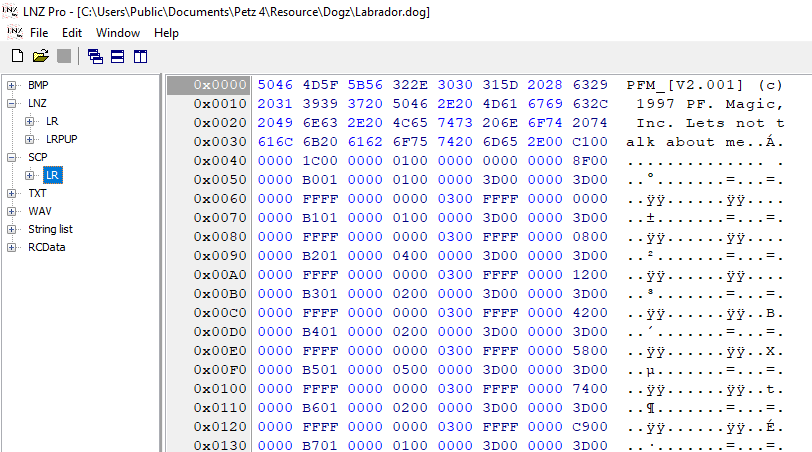Select the TXT tree item

point(37,193)
